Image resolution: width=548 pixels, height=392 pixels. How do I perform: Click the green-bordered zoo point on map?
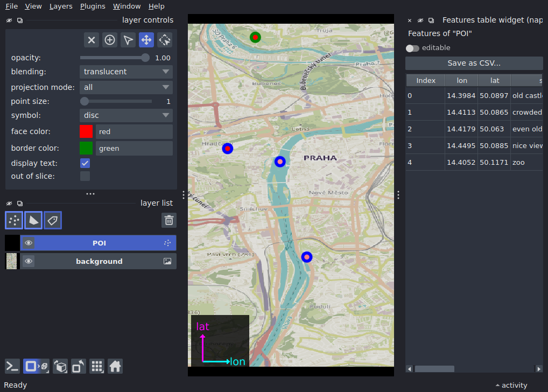click(256, 37)
